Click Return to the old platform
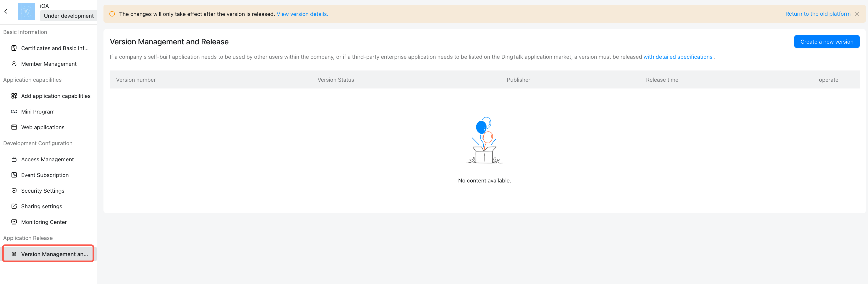868x284 pixels. tap(818, 14)
